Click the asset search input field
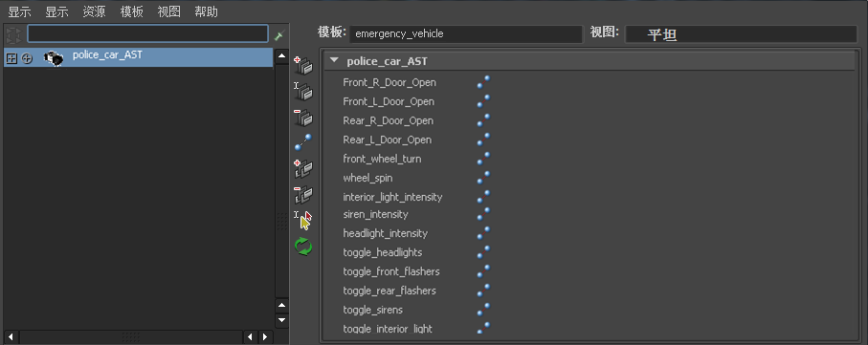Viewport: 868px width, 345px height. click(x=147, y=33)
